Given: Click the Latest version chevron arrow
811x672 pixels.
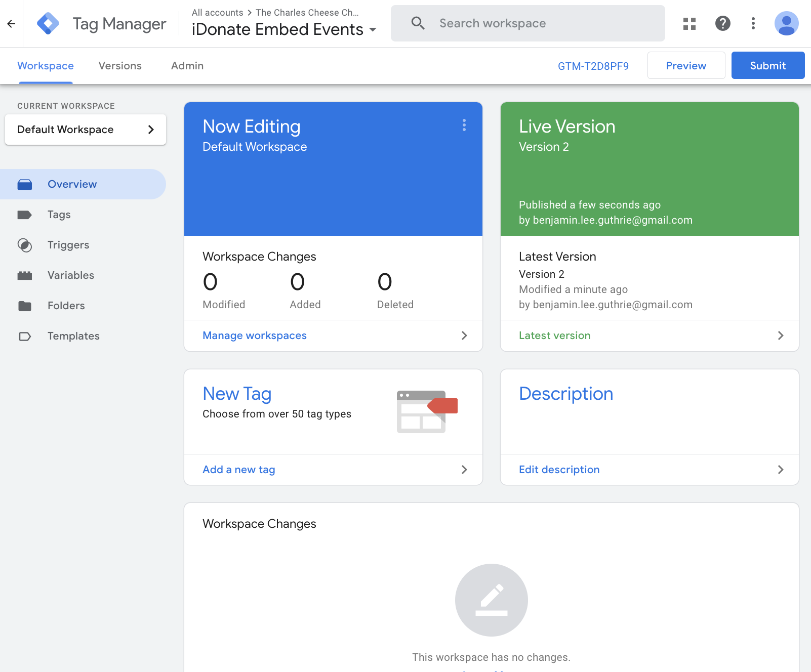Looking at the screenshot, I should click(781, 335).
